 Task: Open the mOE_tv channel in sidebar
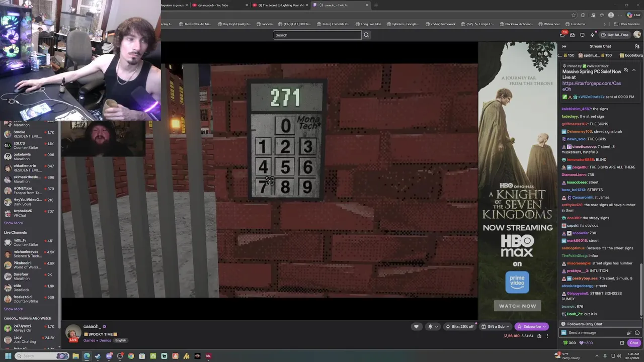pyautogui.click(x=30, y=242)
